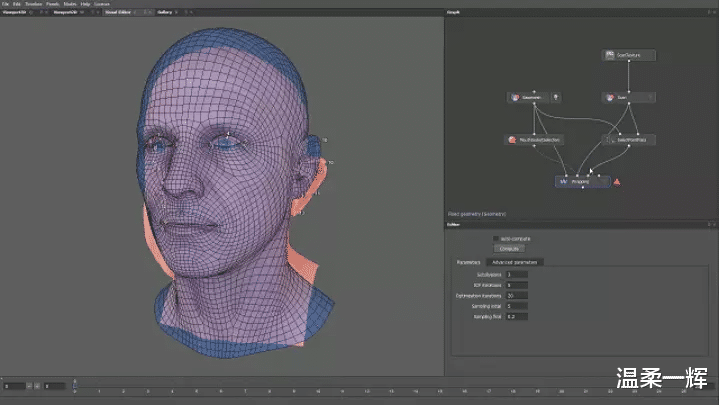Open the Help menu

tap(85, 4)
